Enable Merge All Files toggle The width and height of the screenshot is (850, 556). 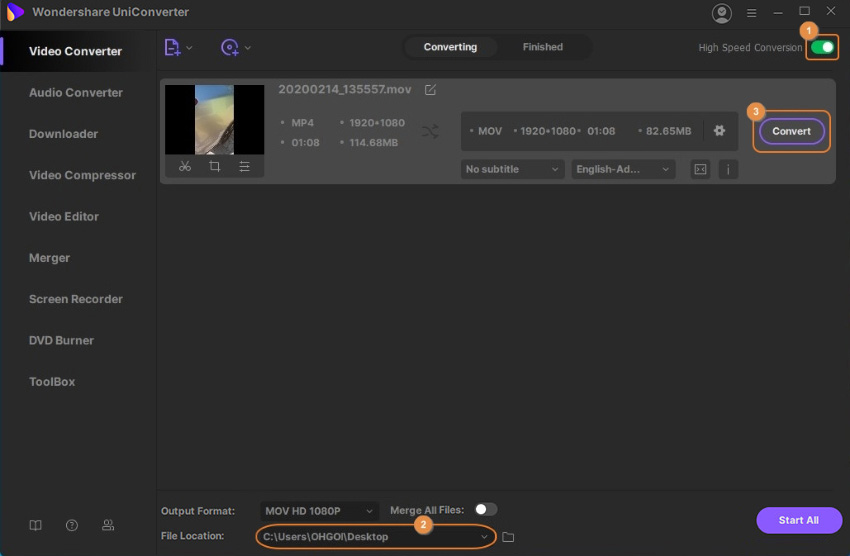485,510
